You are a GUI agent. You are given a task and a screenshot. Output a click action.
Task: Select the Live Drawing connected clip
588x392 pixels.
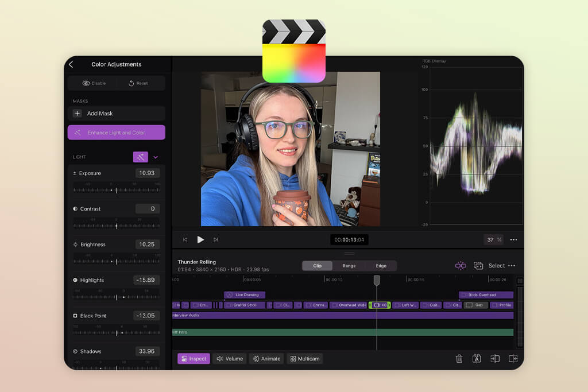(x=245, y=295)
